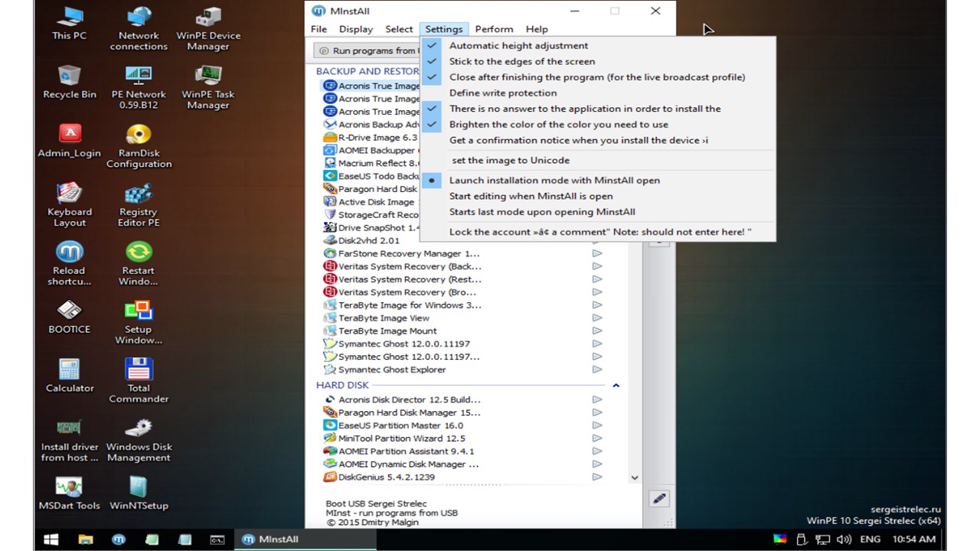This screenshot has width=980, height=551.
Task: Toggle Close after finishing the program option
Action: [597, 77]
